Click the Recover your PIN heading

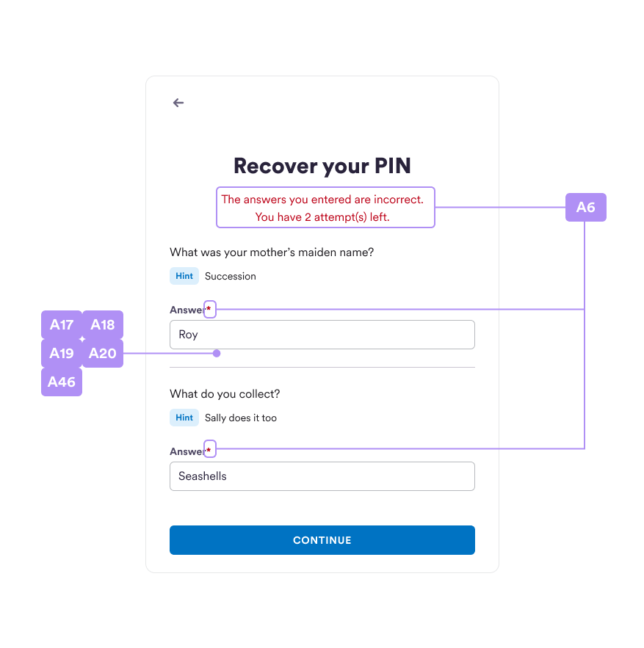click(x=322, y=166)
